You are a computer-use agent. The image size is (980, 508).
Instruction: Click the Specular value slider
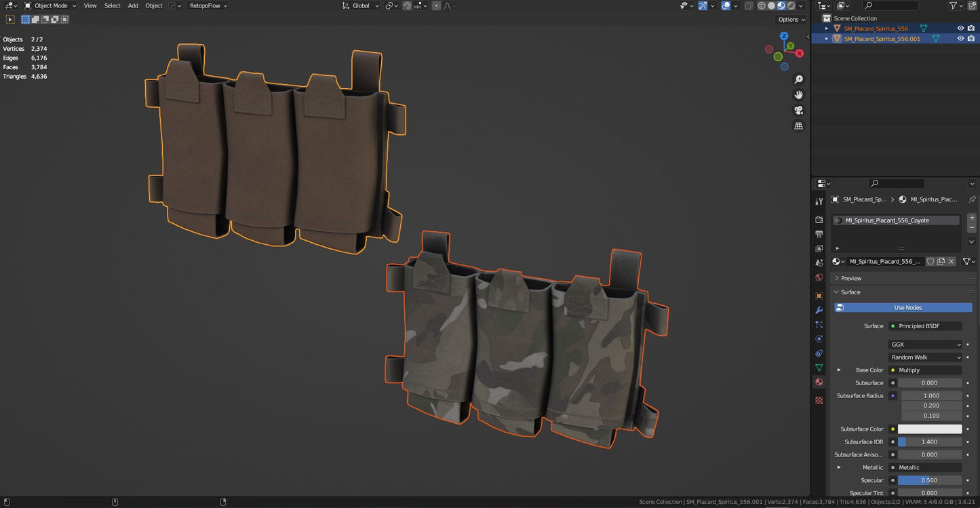[929, 480]
